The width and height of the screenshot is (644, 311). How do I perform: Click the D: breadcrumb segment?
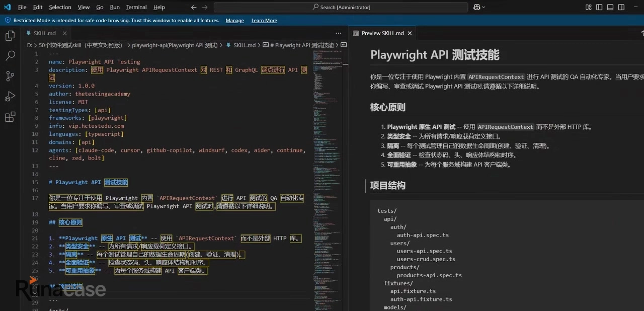point(30,45)
